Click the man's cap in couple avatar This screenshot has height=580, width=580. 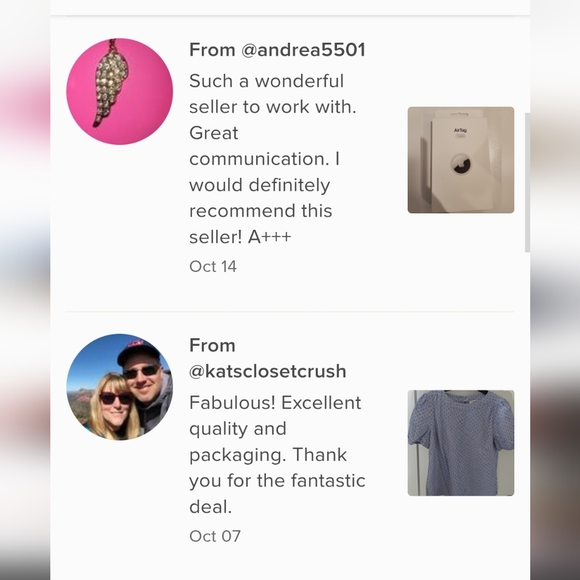pos(139,350)
